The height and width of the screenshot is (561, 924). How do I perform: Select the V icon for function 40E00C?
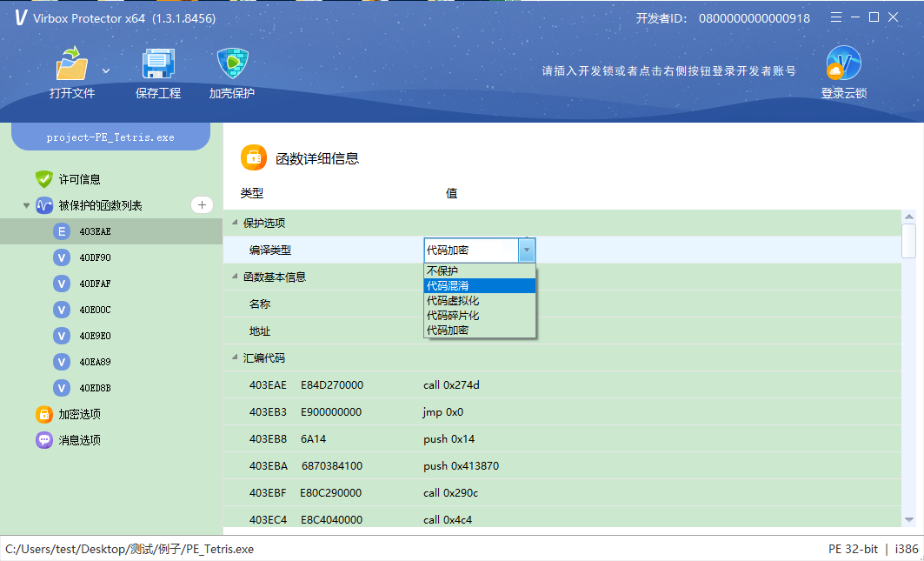pyautogui.click(x=62, y=310)
